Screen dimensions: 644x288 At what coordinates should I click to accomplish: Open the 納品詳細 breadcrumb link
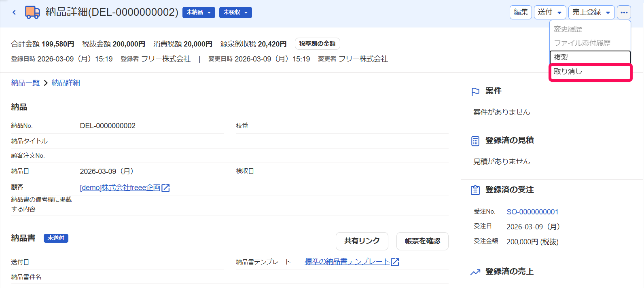[x=66, y=83]
